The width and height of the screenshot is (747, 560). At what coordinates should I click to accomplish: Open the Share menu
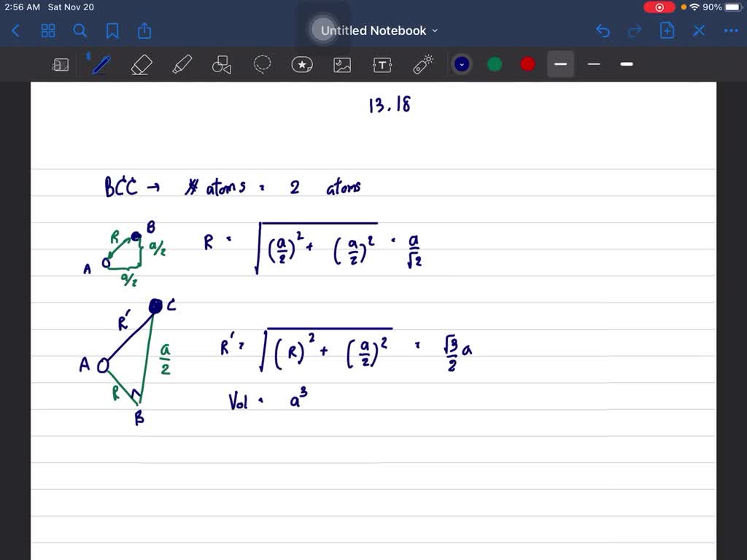point(144,31)
